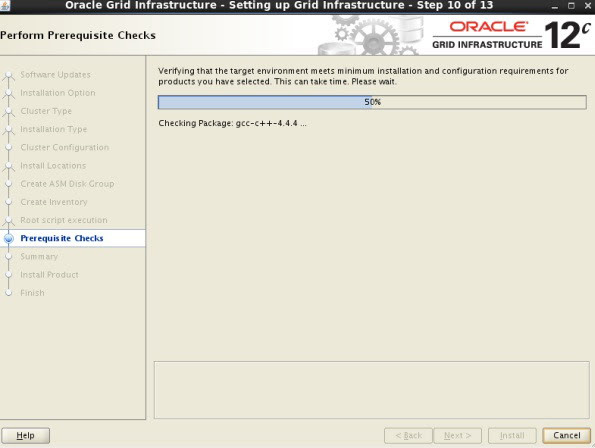Select the Summary step
This screenshot has width=595, height=448.
(x=39, y=256)
